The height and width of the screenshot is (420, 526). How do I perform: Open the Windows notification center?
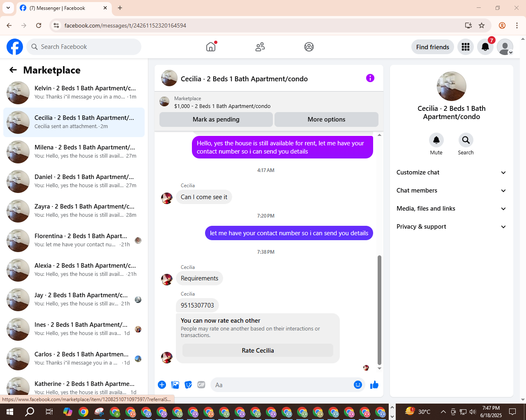(512, 411)
